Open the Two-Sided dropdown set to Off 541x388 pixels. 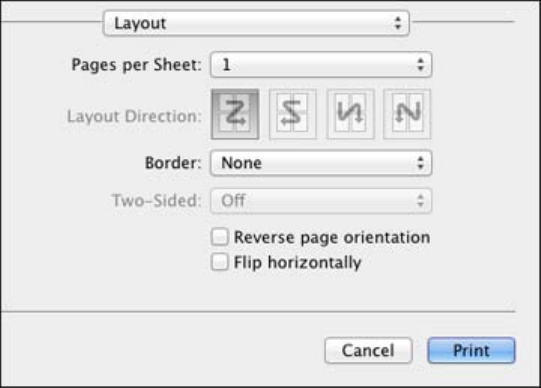point(321,200)
